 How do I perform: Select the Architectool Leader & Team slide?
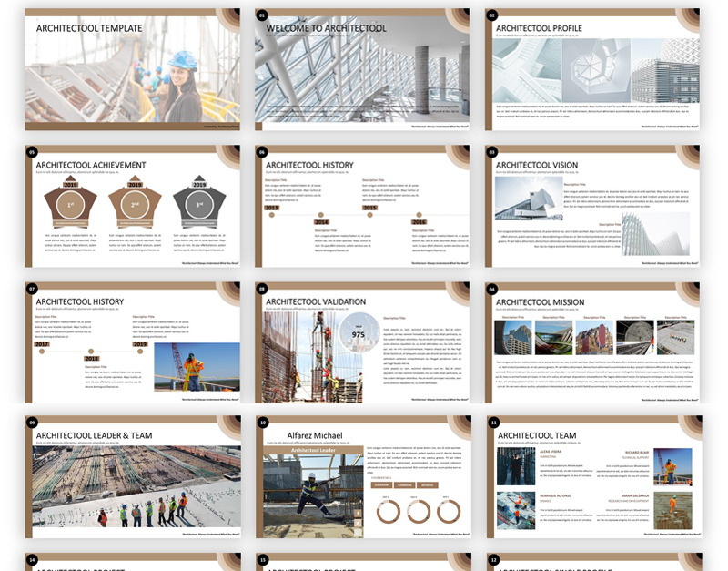click(133, 476)
